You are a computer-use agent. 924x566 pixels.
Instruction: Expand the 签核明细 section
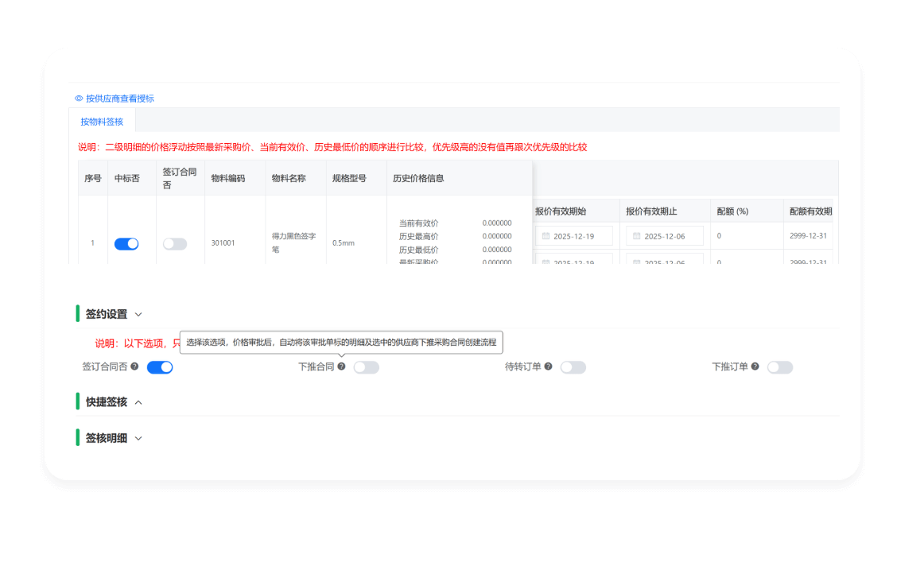click(x=139, y=438)
